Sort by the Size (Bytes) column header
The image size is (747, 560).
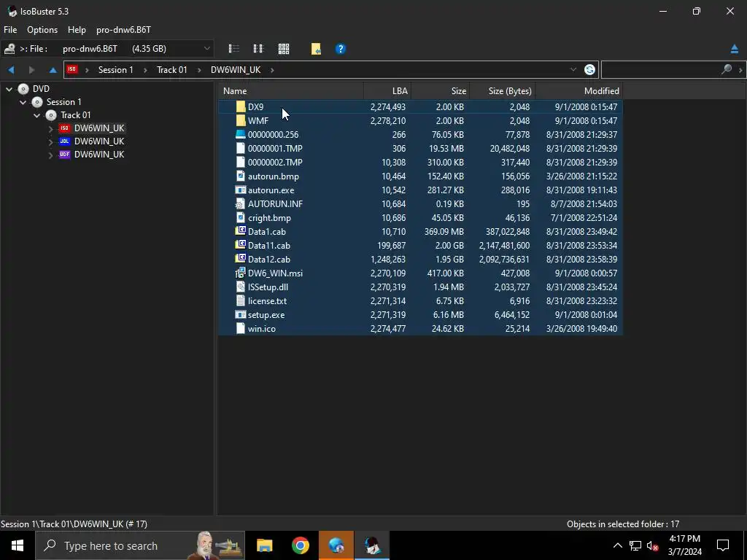click(502, 91)
